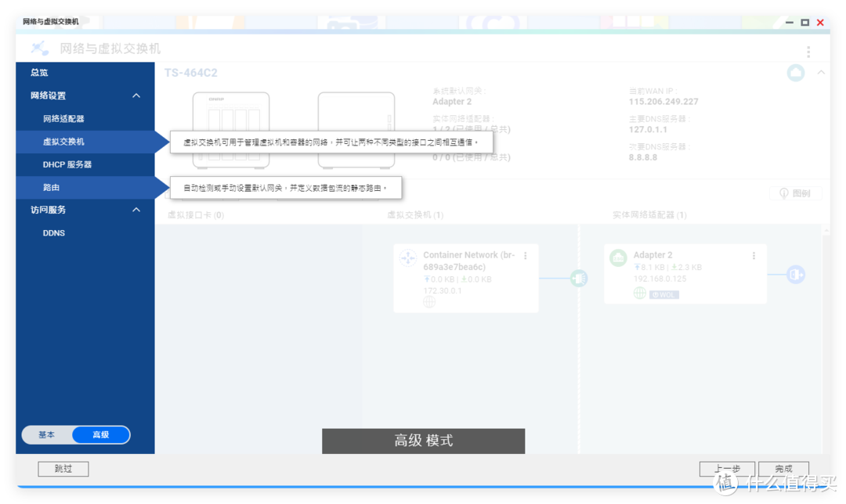Collapse the TS-464C2 device panel

(x=821, y=72)
